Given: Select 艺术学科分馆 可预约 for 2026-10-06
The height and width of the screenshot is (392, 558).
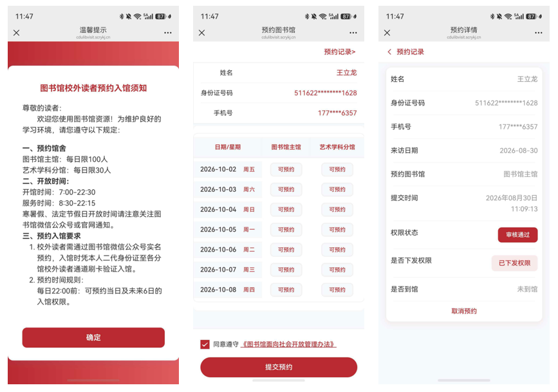Looking at the screenshot, I should (337, 250).
